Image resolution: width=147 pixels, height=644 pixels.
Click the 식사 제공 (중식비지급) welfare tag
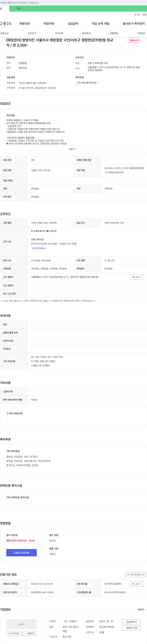87,83
